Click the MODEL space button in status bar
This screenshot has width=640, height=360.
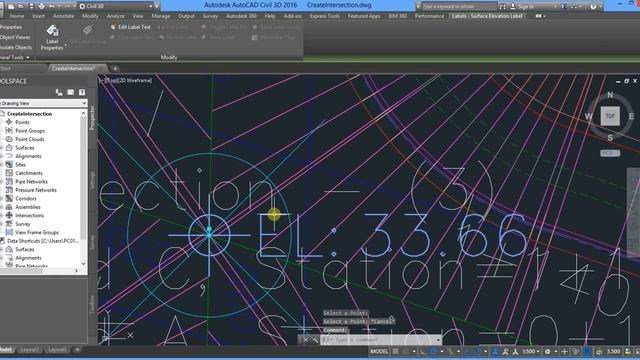[x=379, y=351]
